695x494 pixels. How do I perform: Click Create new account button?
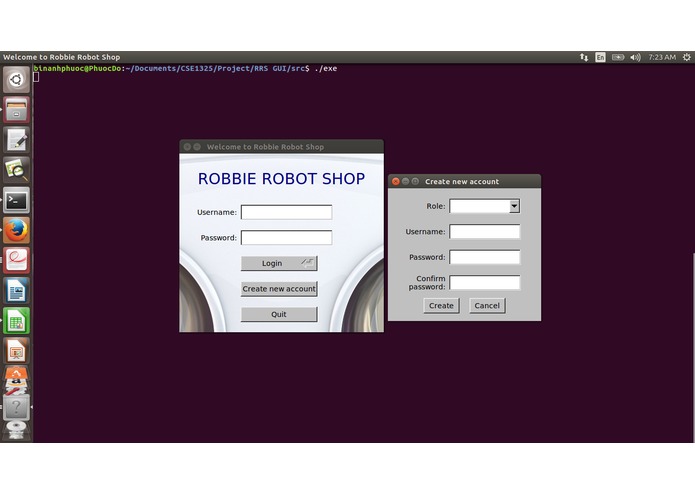coord(279,289)
